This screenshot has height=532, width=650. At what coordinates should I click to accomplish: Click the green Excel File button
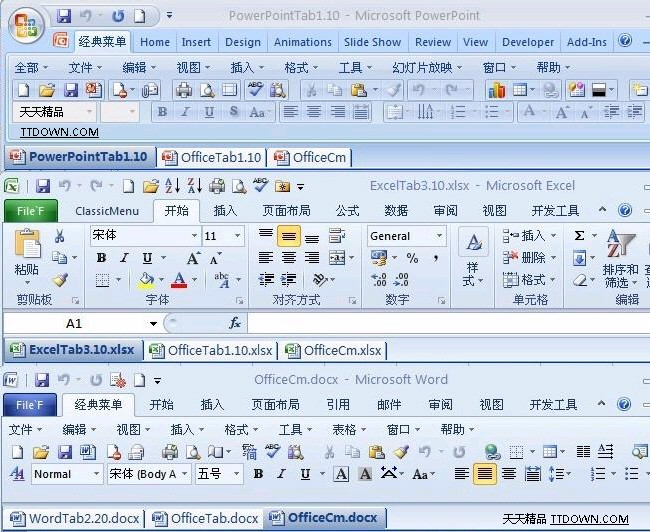tap(30, 211)
